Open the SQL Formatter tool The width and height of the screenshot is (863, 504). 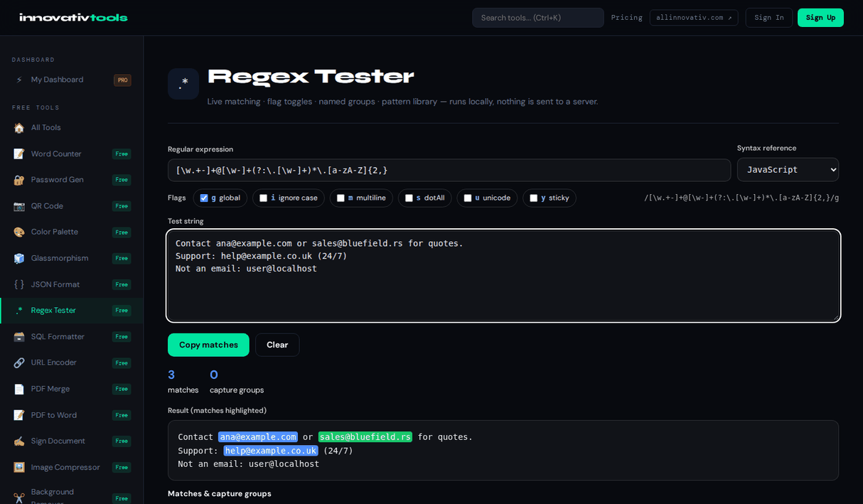coord(72,336)
